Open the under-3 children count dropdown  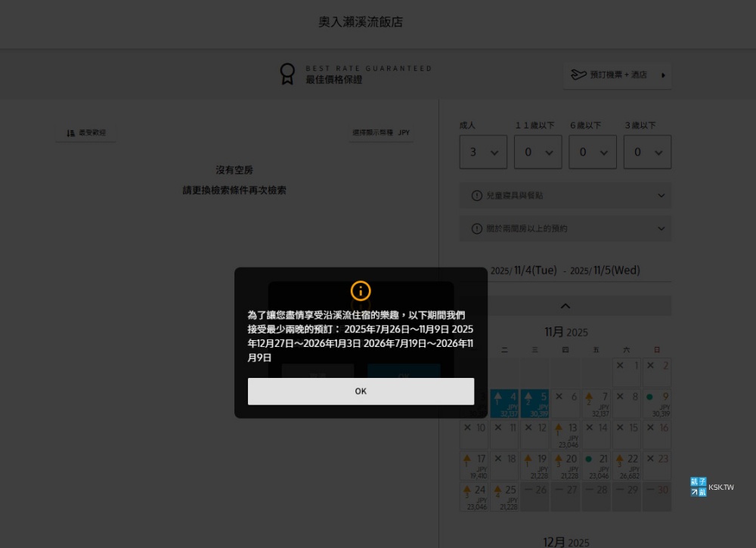(x=647, y=152)
